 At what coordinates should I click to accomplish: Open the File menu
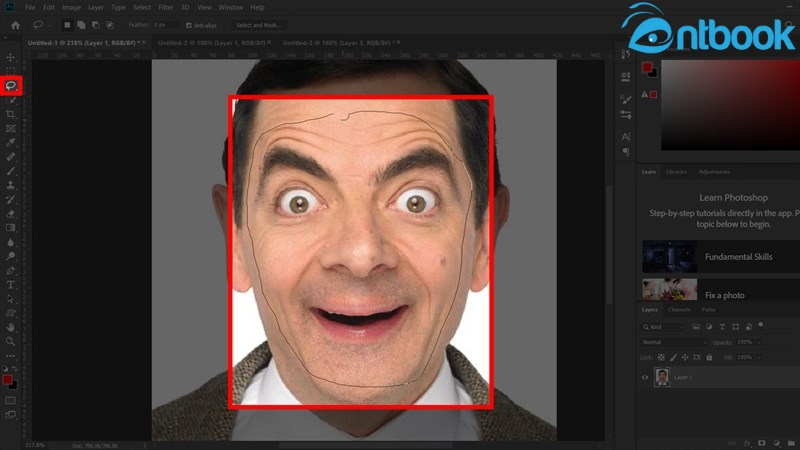[30, 8]
